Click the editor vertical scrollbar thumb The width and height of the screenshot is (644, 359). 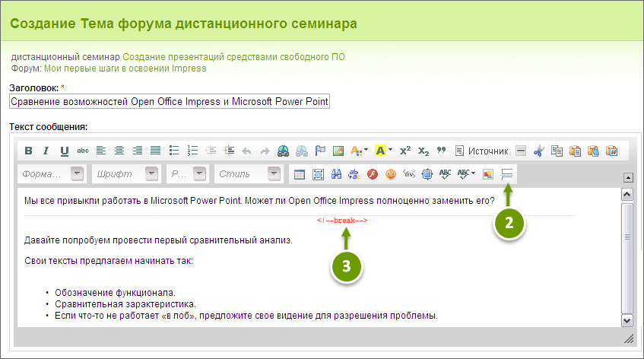(x=627, y=259)
